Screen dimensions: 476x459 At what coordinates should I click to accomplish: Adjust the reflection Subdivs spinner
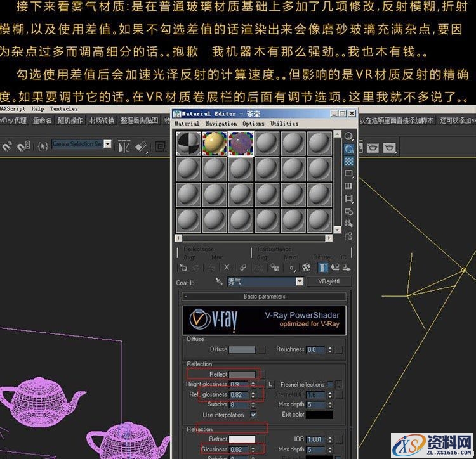253,404
